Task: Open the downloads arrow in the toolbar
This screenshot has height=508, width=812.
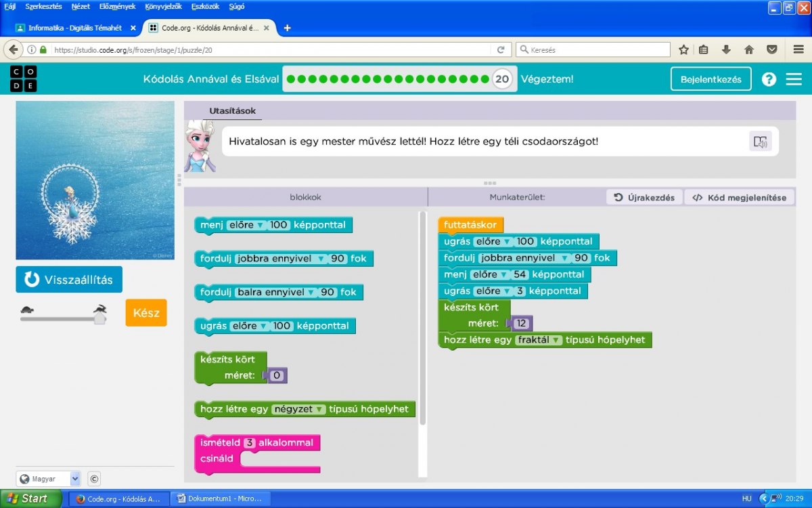Action: (726, 49)
